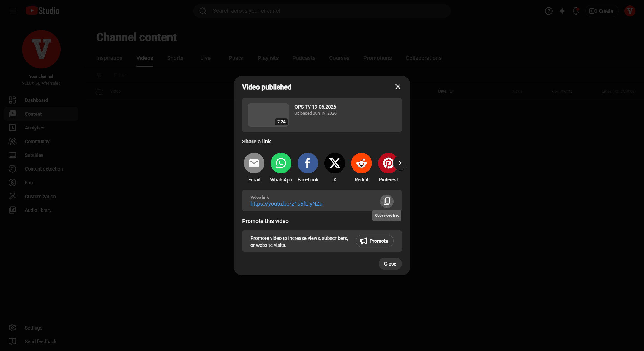Show more sharing options with the right arrow
Screen dimensions: 644x351
coord(400,163)
